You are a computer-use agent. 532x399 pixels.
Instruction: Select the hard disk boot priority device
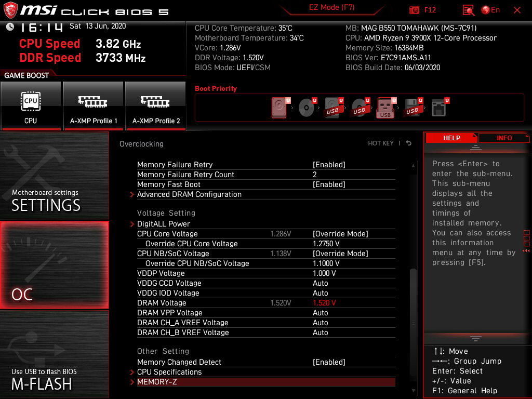click(x=280, y=108)
